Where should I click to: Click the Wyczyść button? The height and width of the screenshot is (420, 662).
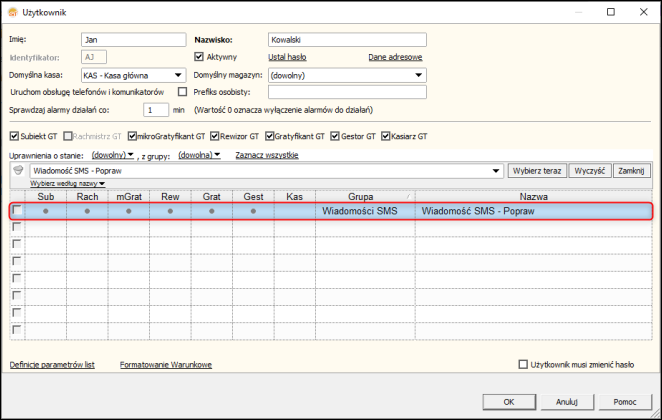point(590,171)
